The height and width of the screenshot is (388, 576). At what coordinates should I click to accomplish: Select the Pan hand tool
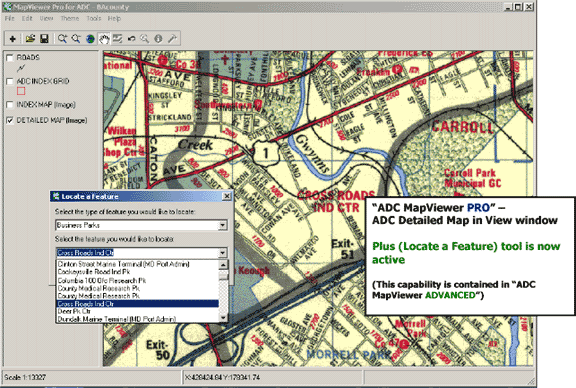point(104,39)
